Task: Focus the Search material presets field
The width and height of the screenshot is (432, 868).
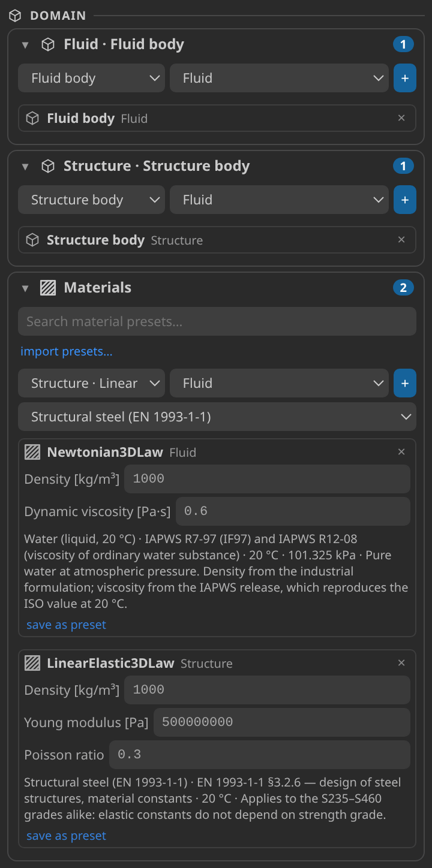Action: click(217, 322)
